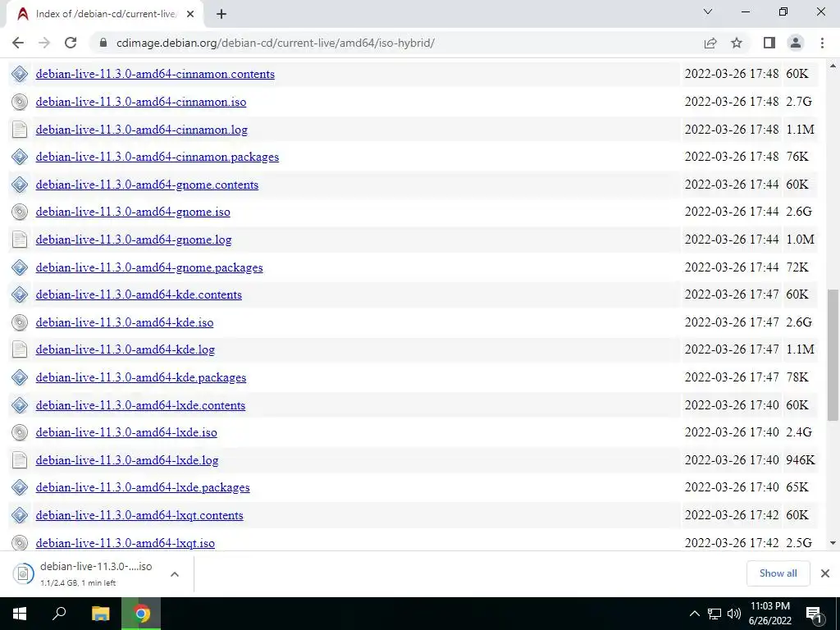Screen dimensions: 840x630
Task: Open the volume control tray icon
Action: click(733, 614)
